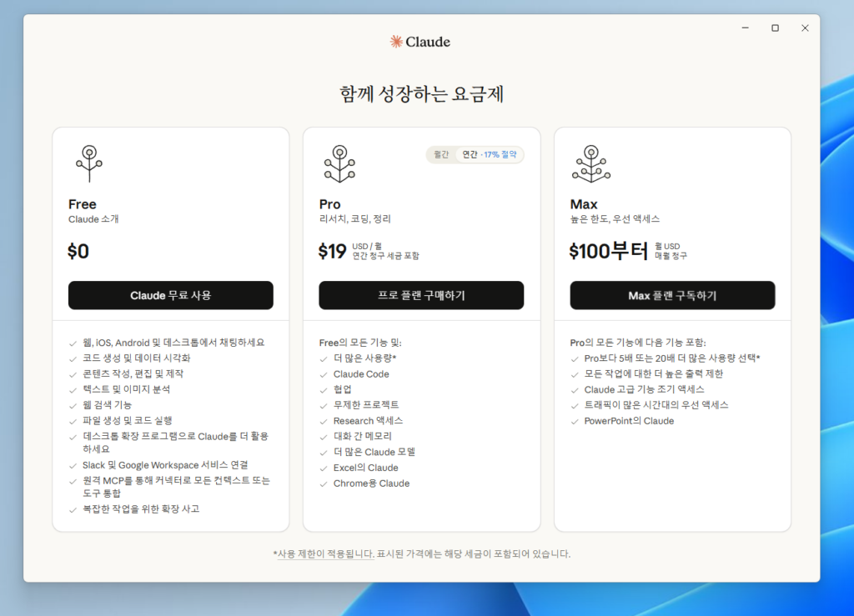Switch billing to 월간 (monthly)
The width and height of the screenshot is (854, 616).
point(440,154)
